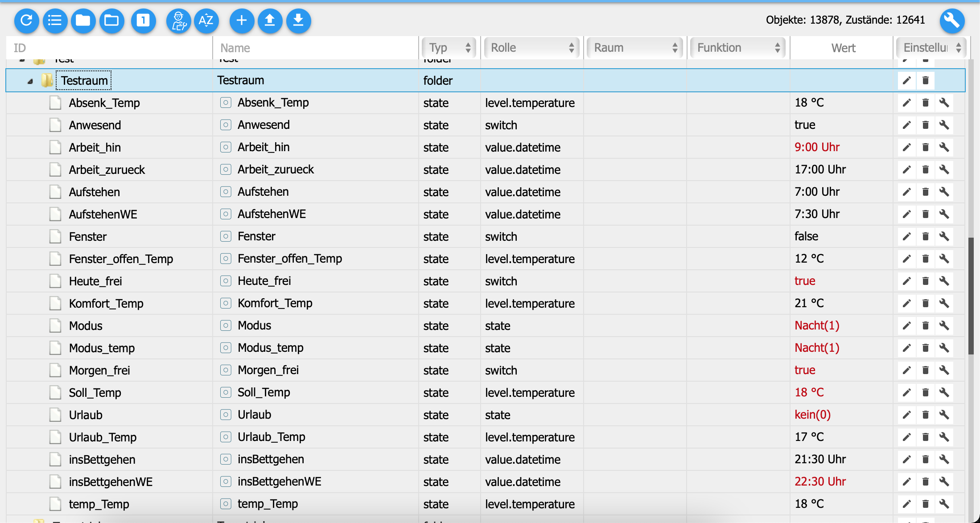Screen dimensions: 980x523
Task: Expand all nodes with the outlined folder icon
Action: click(111, 21)
